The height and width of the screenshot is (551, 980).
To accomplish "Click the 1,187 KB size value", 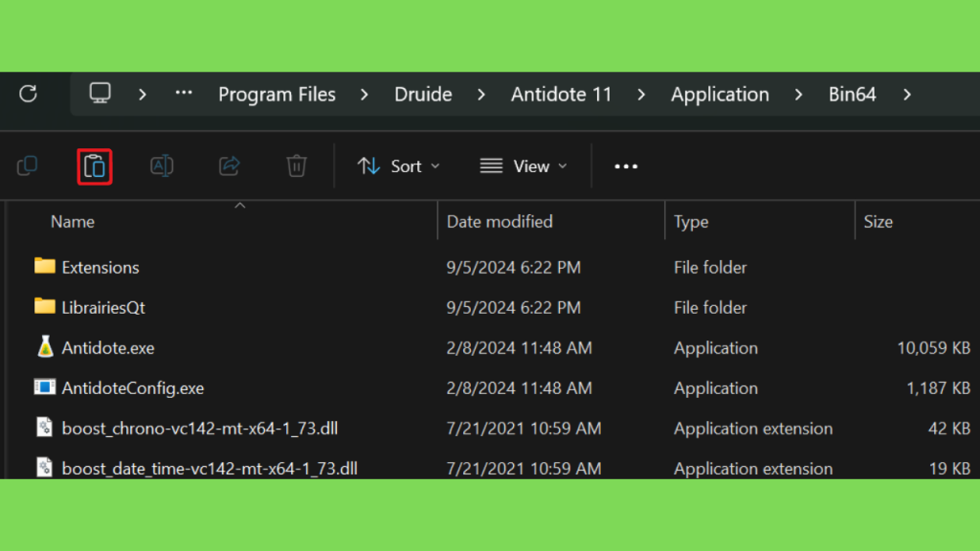I will point(938,388).
